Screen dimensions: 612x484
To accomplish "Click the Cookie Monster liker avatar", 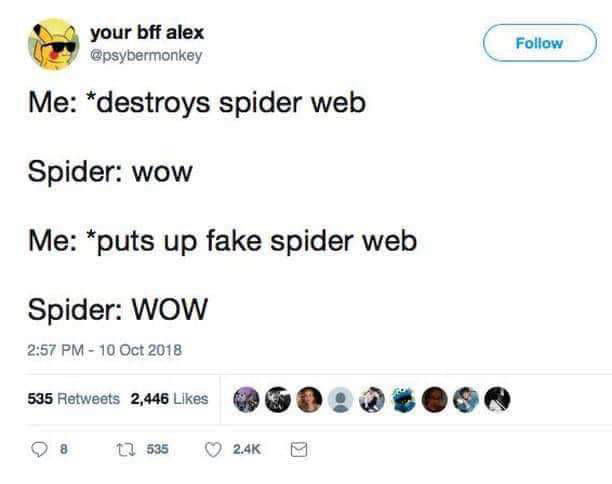I will (x=404, y=399).
